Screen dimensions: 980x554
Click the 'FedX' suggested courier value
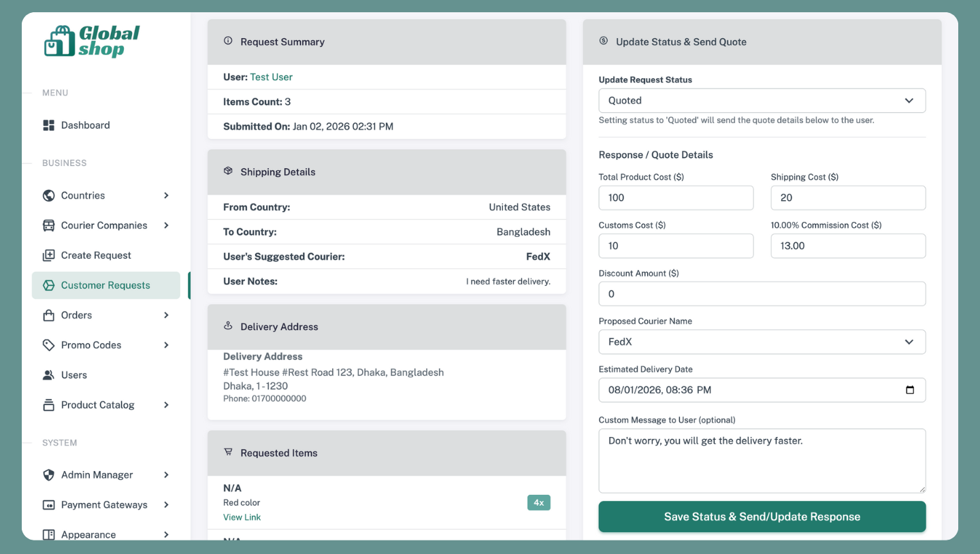538,257
